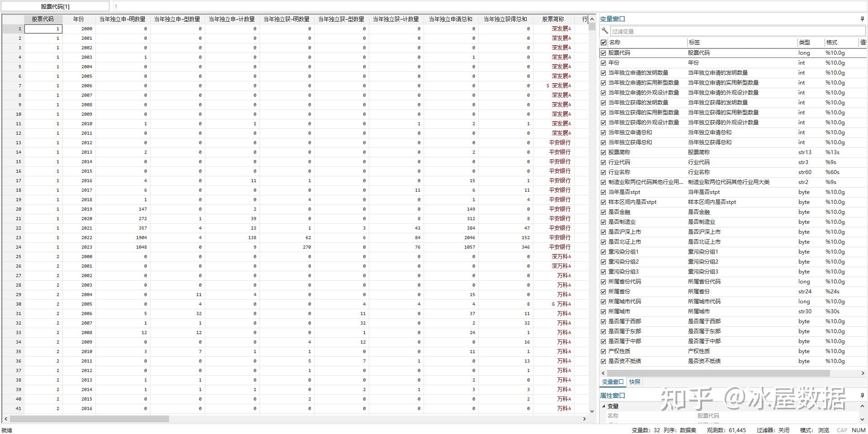868x434 pixels.
Task: Toggle the 行业代码 variable checkbox
Action: pyautogui.click(x=604, y=162)
